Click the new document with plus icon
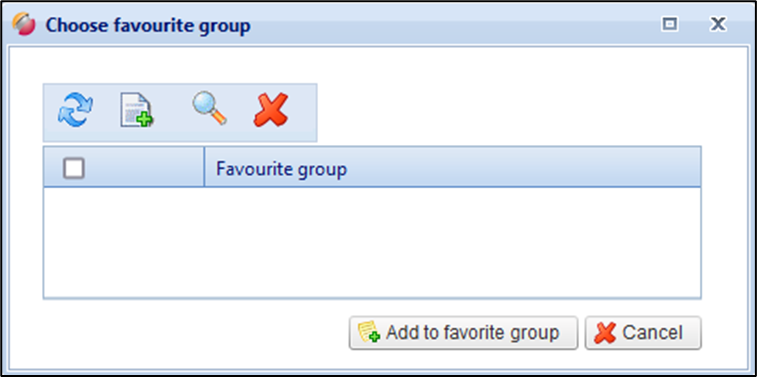The image size is (757, 377). tap(137, 111)
